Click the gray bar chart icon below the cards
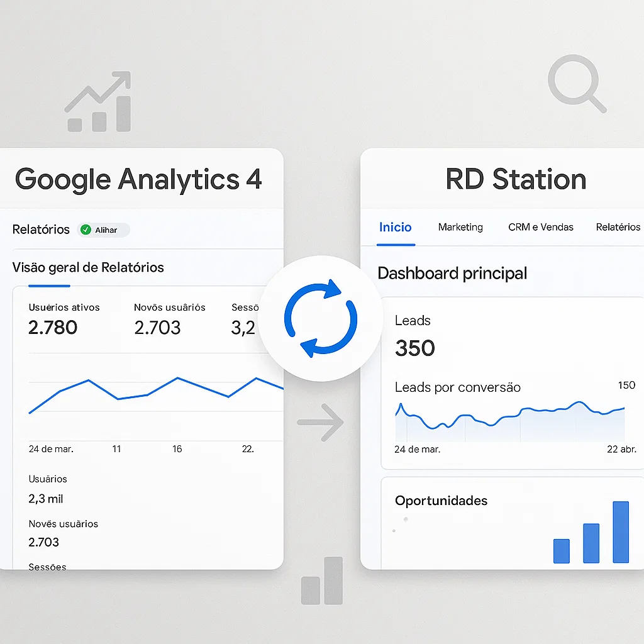Viewport: 644px width, 644px height. [x=321, y=580]
